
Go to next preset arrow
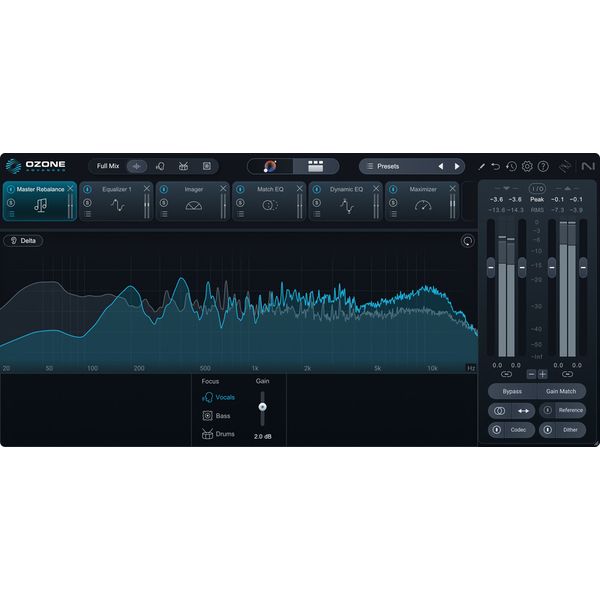pos(457,166)
